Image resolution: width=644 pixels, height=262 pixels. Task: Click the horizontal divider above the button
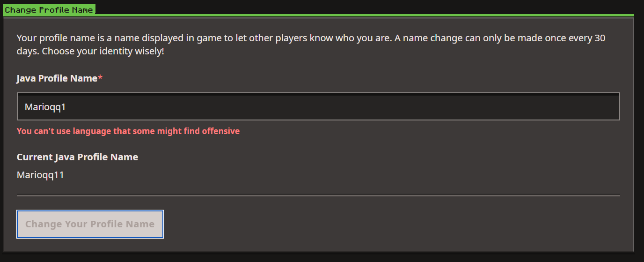(x=318, y=195)
